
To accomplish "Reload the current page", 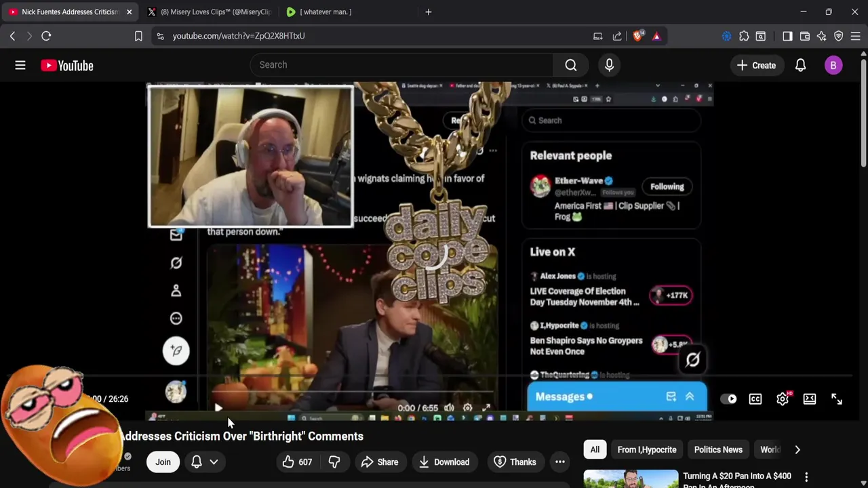I will coord(46,36).
